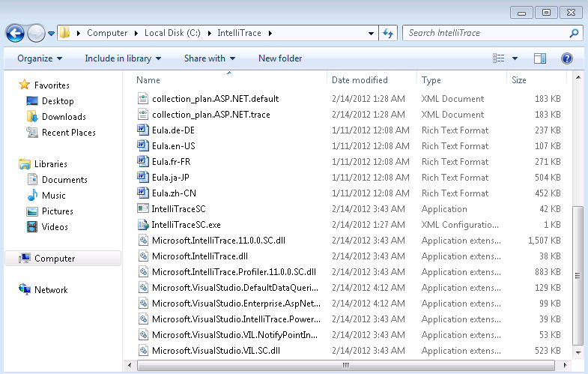Click icon of Microsoft.VisualStudio.VIL.SC.dll
This screenshot has height=374, width=588.
143,350
